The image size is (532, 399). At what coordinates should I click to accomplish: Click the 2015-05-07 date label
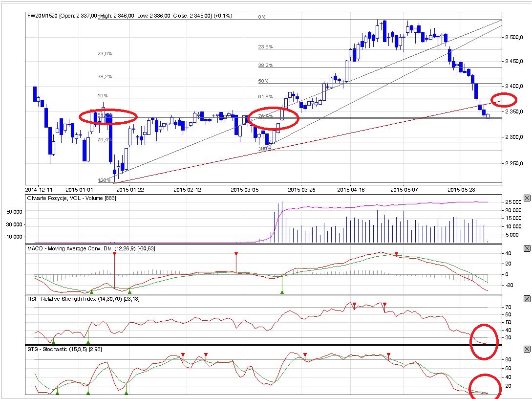click(404, 190)
